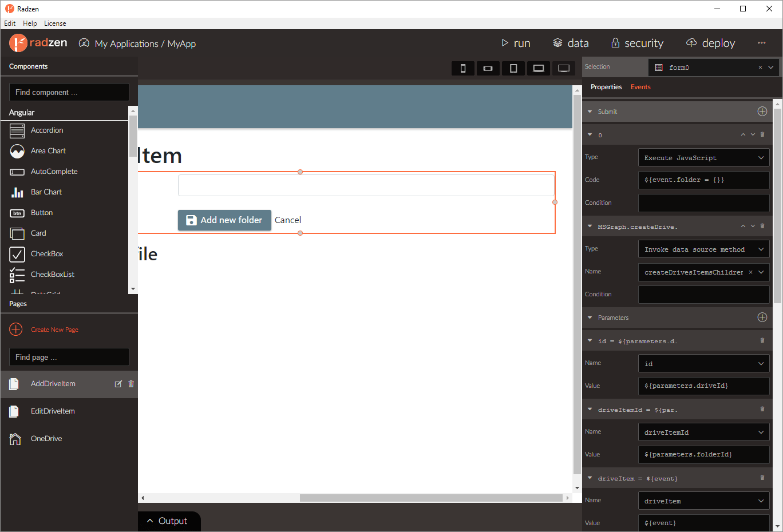Click the run play icon

click(x=505, y=43)
